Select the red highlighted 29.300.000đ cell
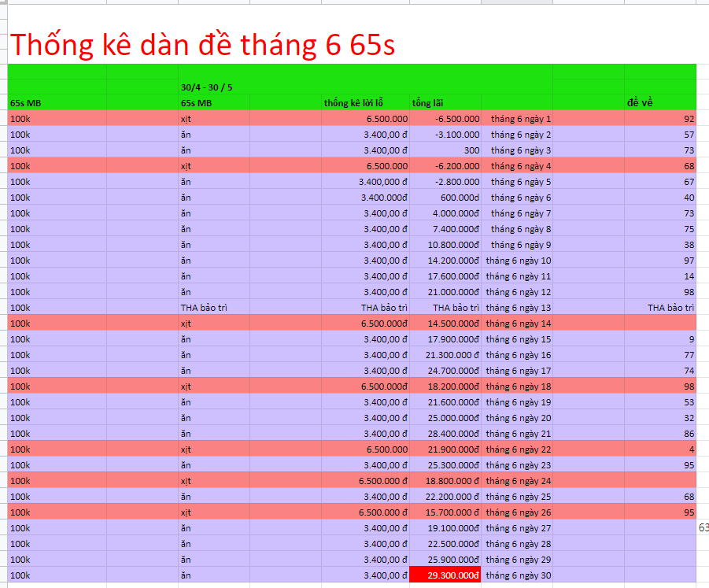The height and width of the screenshot is (588, 709). 445,575
